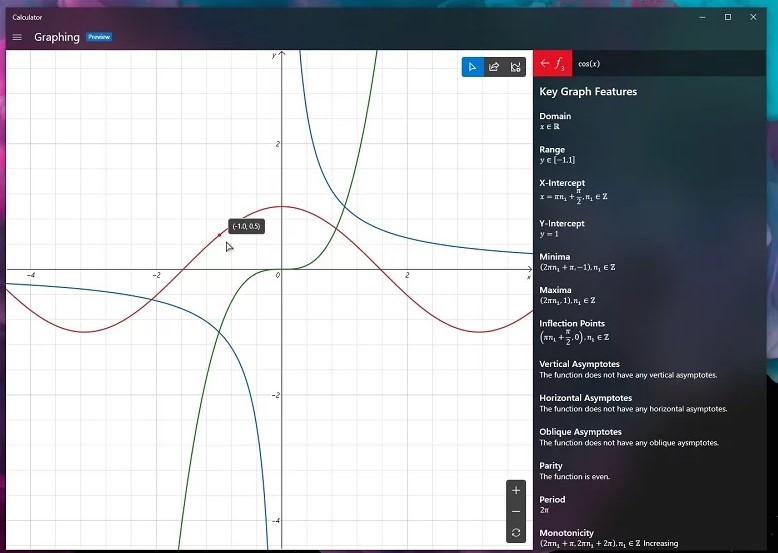Click the Monotonicity label
This screenshot has width=778, height=553.
(566, 533)
